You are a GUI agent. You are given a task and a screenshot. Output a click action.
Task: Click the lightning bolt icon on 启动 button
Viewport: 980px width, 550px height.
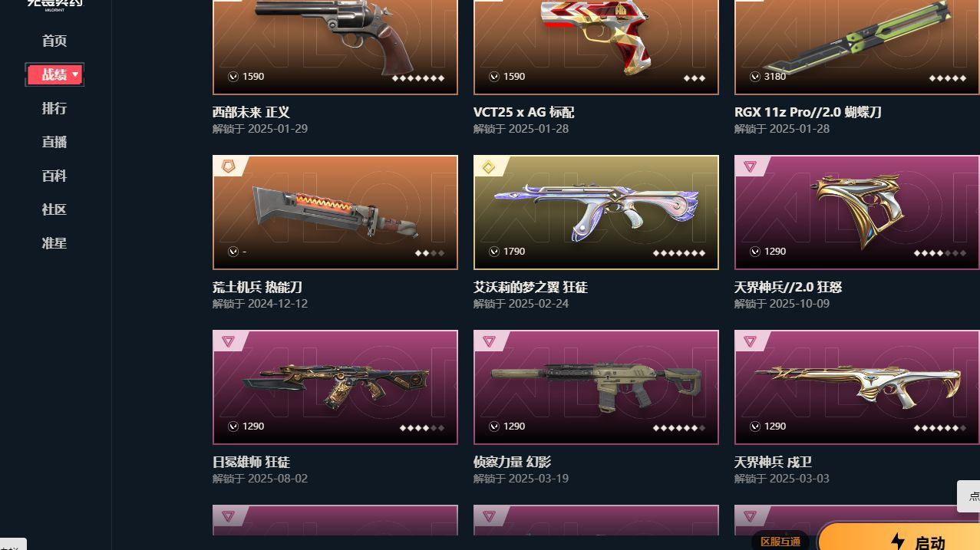pos(898,542)
